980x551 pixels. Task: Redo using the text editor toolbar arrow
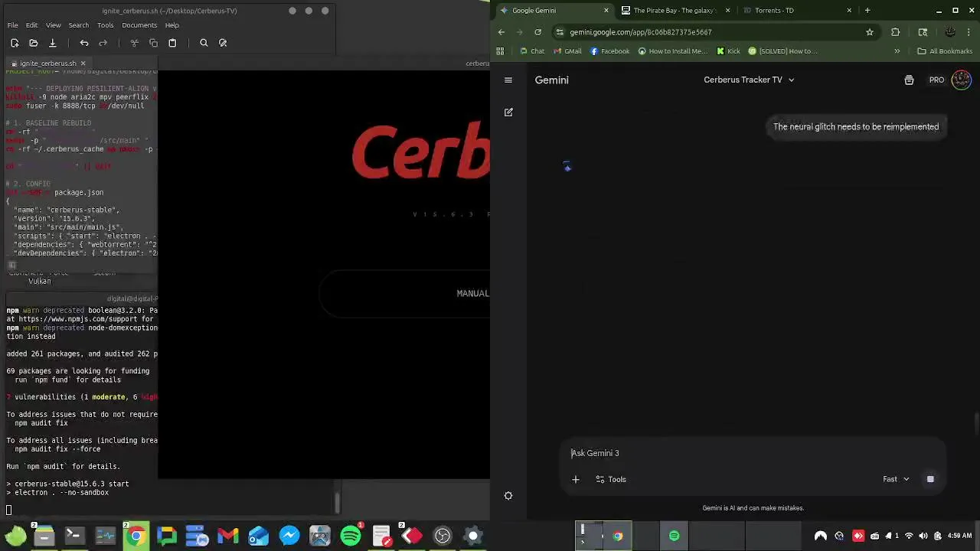point(103,43)
